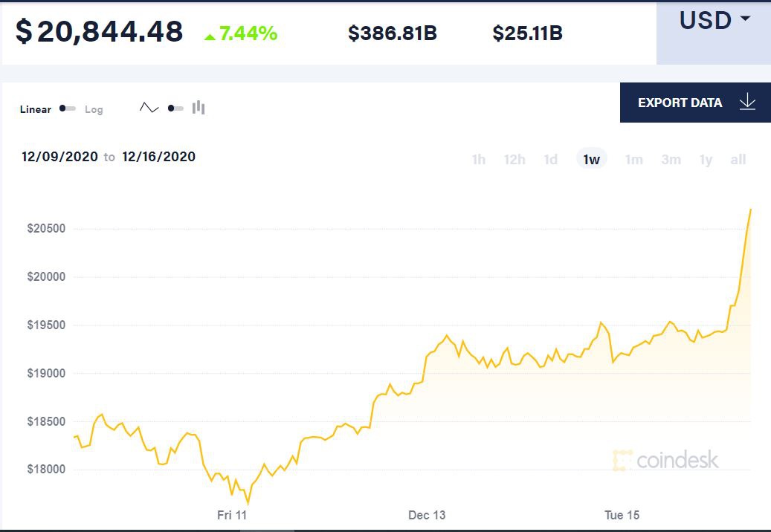Toggle line/candlestick chart type switch
This screenshot has height=532, width=771.
[x=175, y=108]
